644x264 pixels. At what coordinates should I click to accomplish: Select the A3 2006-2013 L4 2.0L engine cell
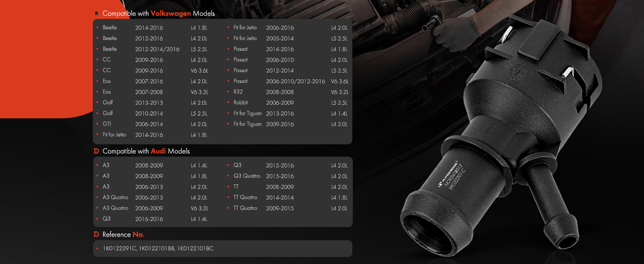pos(199,187)
